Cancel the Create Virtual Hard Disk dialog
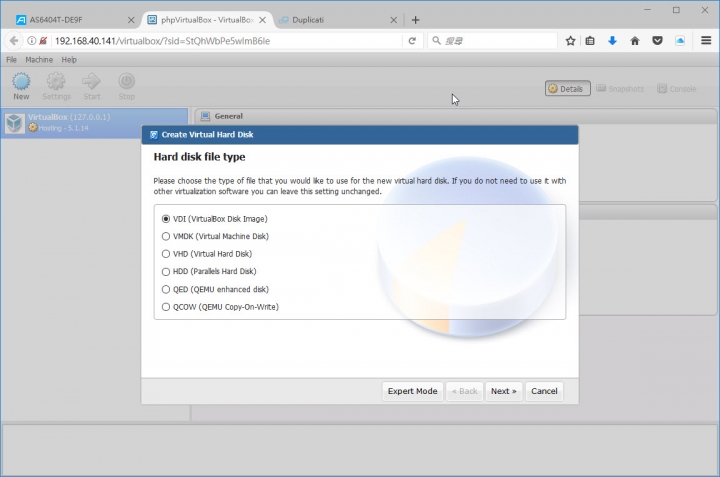The image size is (720, 477). [x=544, y=391]
